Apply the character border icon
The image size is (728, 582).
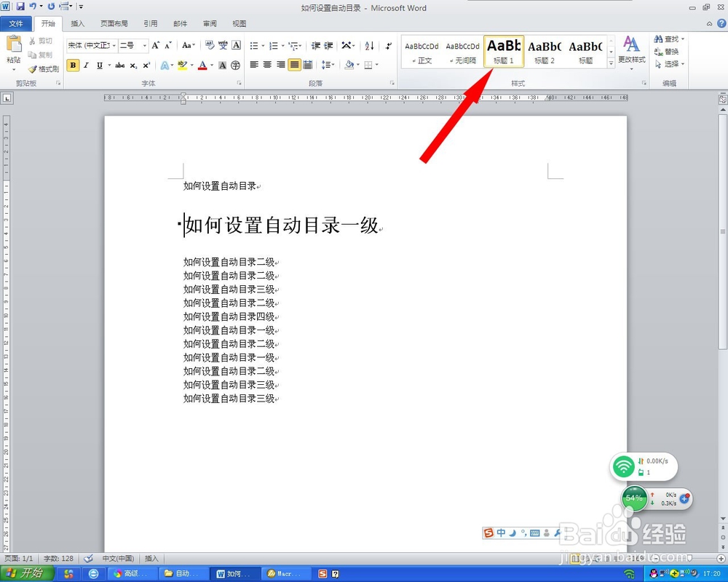point(236,45)
